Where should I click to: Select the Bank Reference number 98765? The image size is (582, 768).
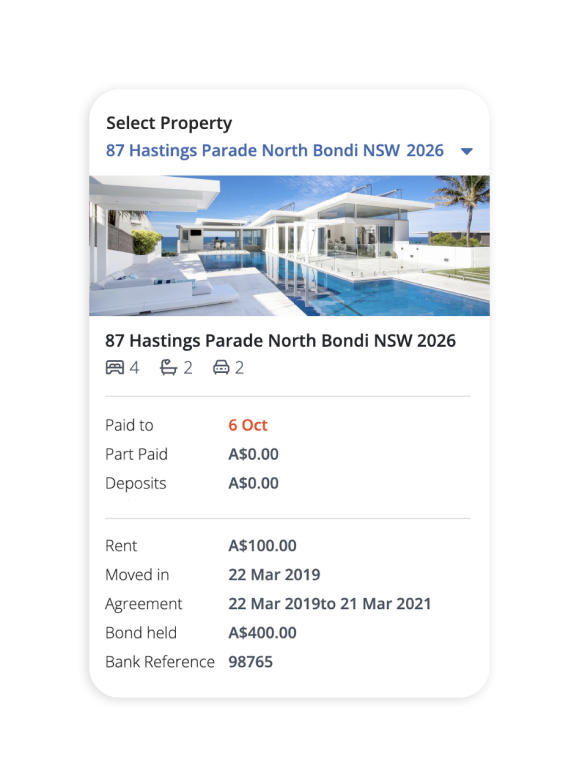coord(250,662)
